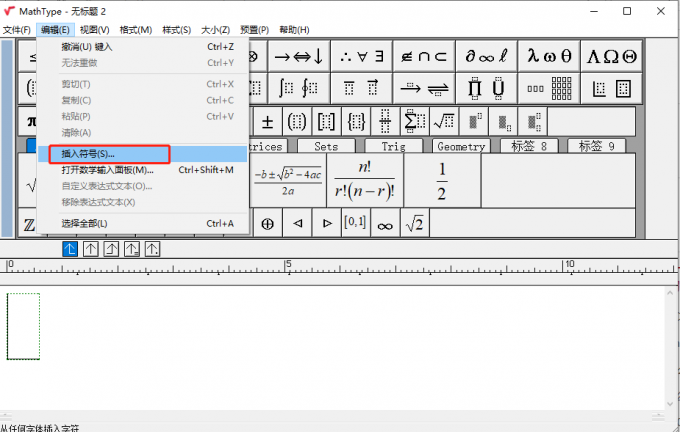Screen dimensions: 680x432
Task: Open the box templates palette
Action: (611, 88)
